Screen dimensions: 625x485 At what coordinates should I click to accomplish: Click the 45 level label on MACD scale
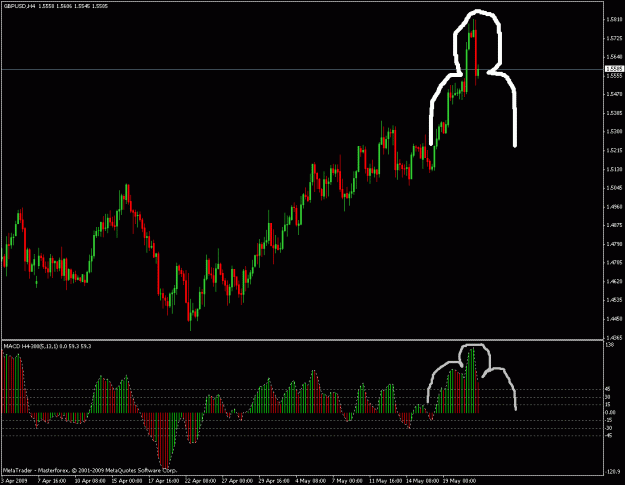pyautogui.click(x=608, y=389)
